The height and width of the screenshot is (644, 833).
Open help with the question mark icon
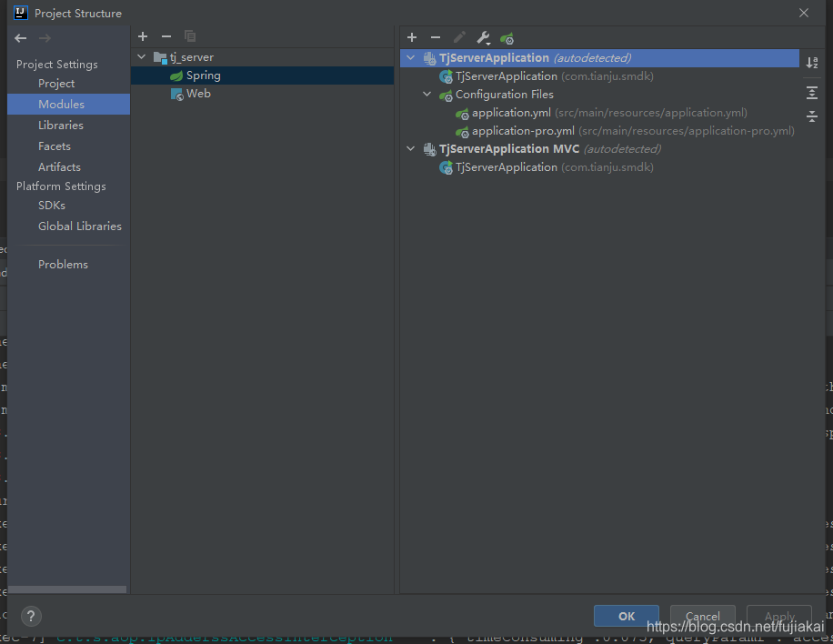(x=31, y=616)
